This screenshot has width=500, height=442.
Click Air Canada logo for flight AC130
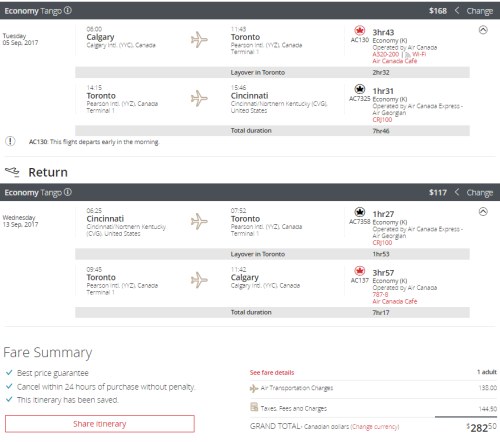tap(359, 31)
